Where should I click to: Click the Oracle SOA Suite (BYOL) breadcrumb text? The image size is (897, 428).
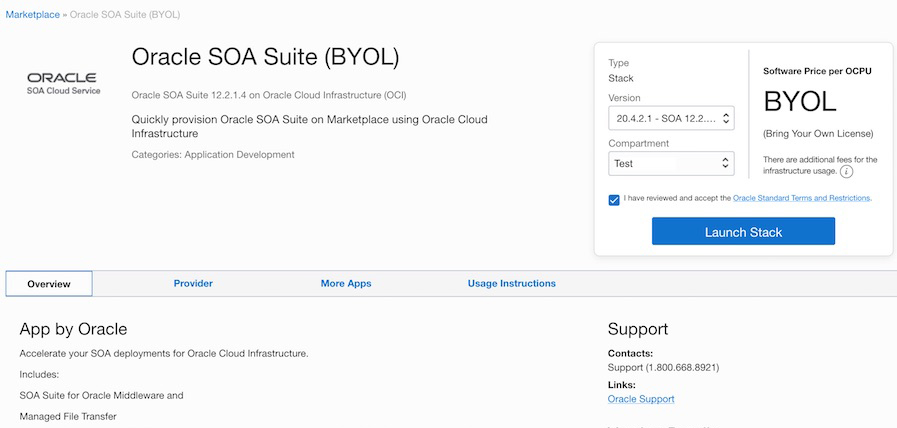pos(125,15)
